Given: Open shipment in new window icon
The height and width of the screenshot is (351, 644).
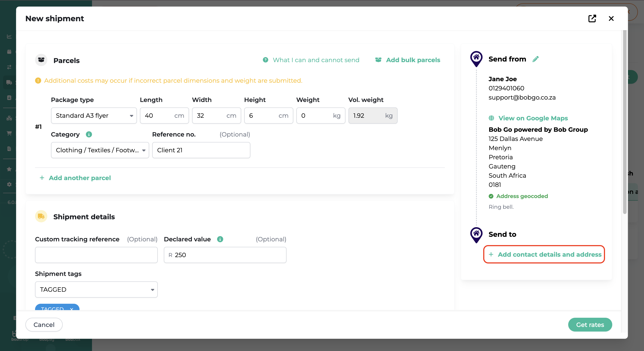Looking at the screenshot, I should (x=592, y=18).
